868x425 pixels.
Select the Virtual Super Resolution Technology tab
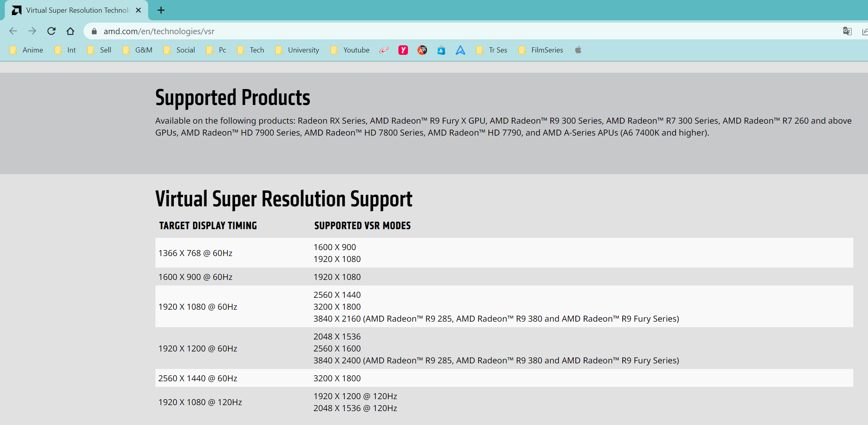coord(76,10)
